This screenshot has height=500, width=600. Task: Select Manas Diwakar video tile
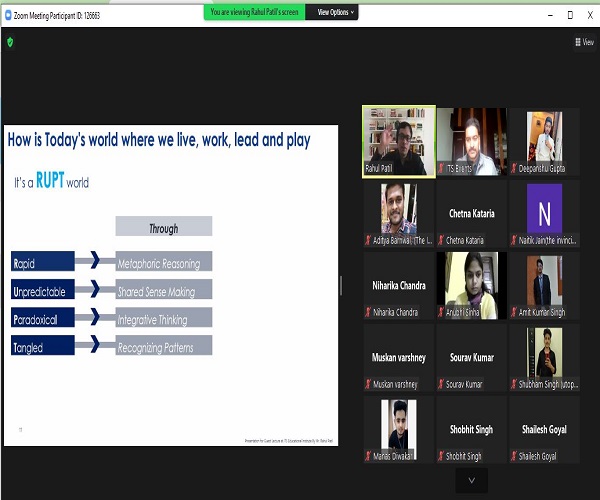399,429
